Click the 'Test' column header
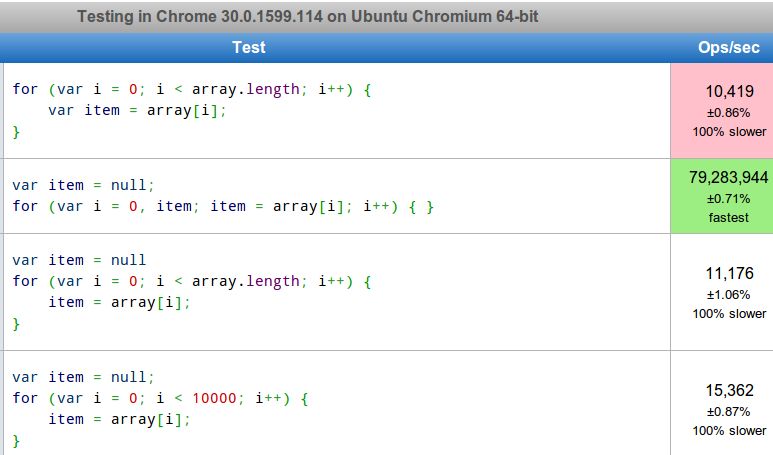 coord(249,47)
